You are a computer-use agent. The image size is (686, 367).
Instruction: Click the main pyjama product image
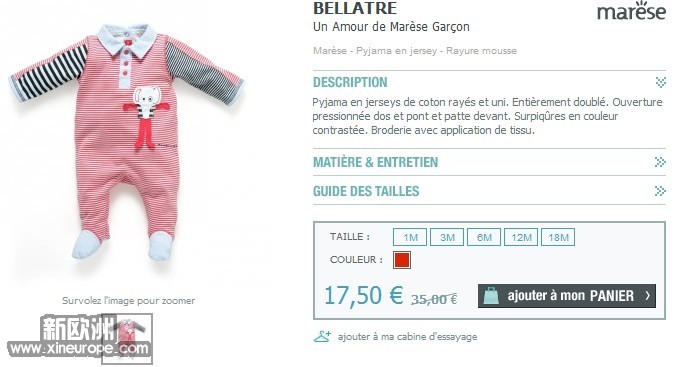127,142
